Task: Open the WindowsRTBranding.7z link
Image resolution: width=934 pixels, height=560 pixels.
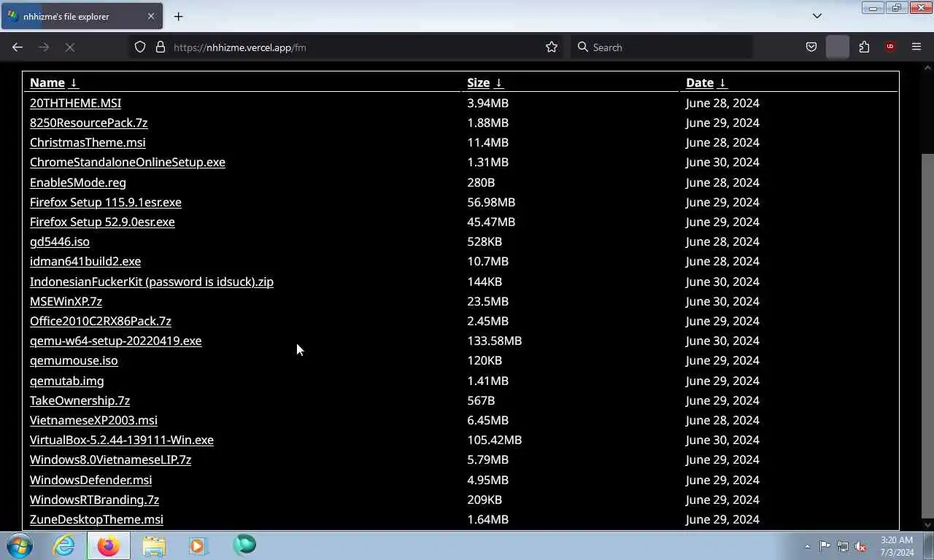Action: pos(94,499)
